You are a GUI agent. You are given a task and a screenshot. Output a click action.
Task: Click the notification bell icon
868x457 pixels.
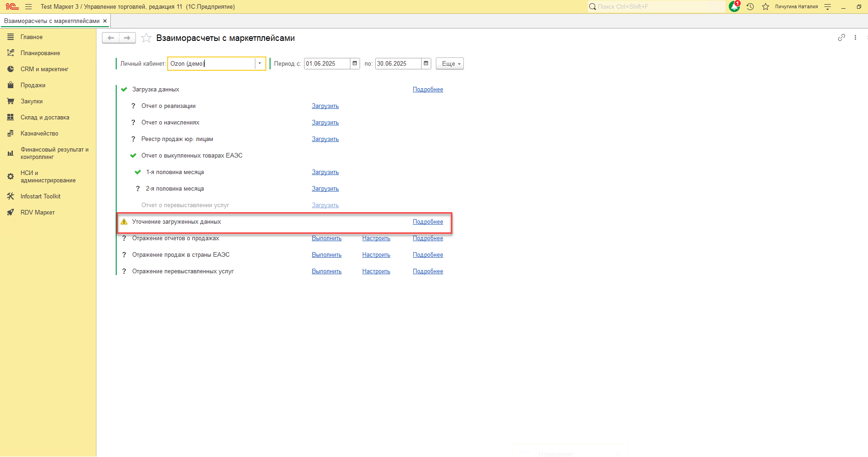pyautogui.click(x=734, y=6)
